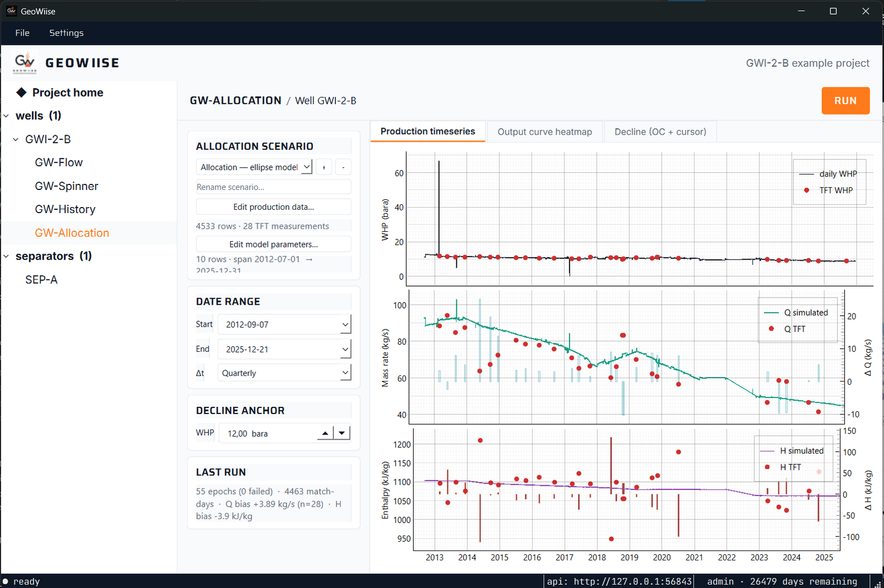The width and height of the screenshot is (884, 588).
Task: Open the allocation scenario dropdown
Action: tap(254, 167)
